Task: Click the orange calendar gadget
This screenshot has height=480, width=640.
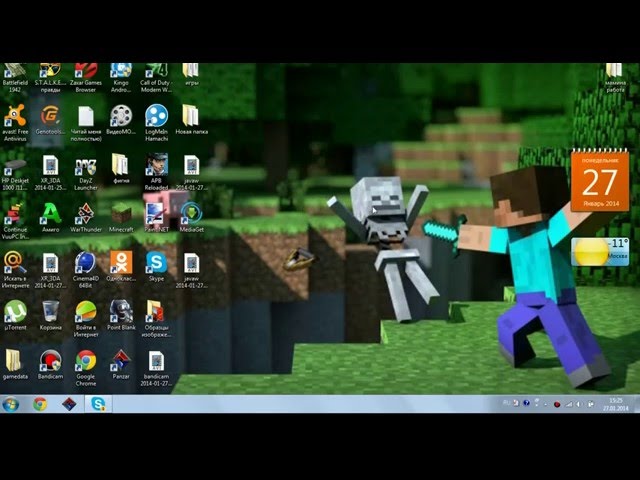Action: (x=600, y=181)
